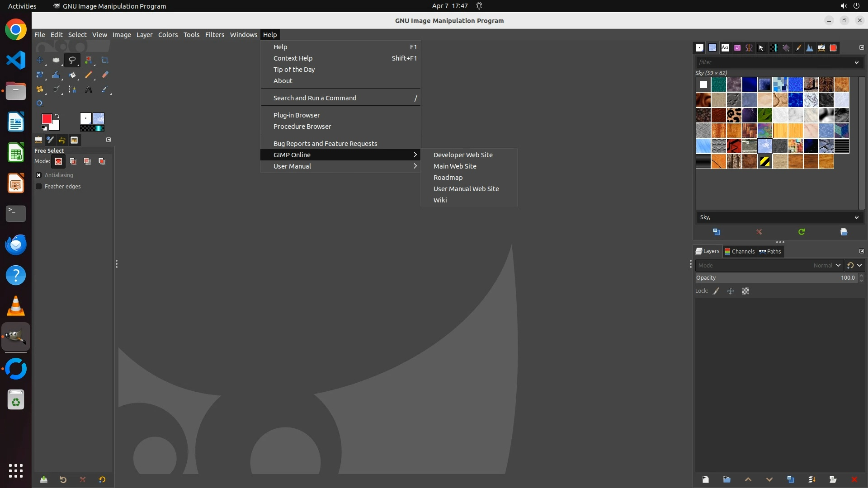Click Roadmap in GIMP Online submenu
Screen dimensions: 868x488
click(x=448, y=178)
